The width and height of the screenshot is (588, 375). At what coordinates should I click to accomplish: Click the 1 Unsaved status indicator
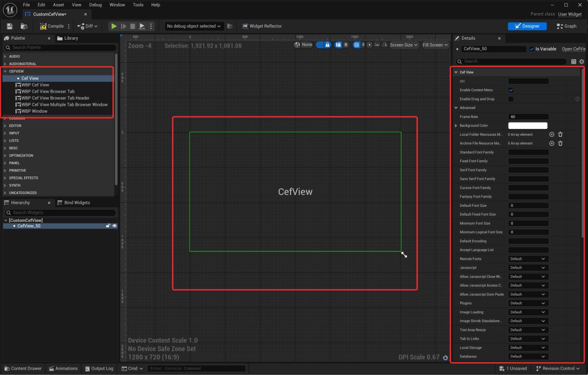[513, 369]
